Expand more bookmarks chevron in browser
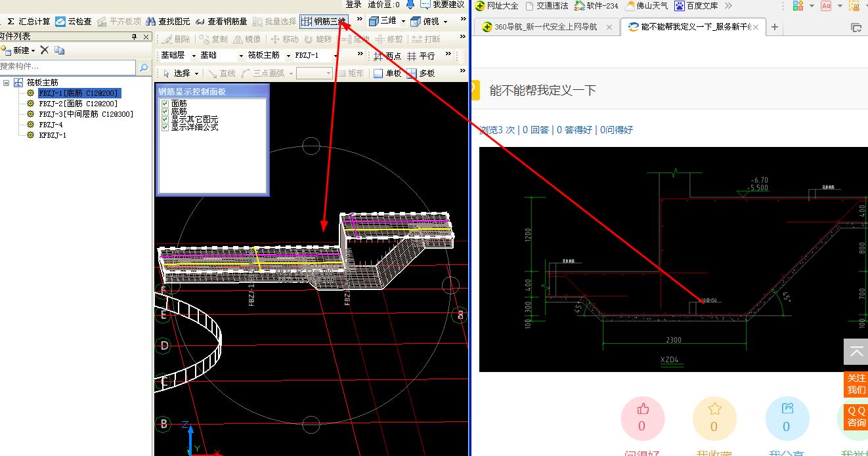868x456 pixels. 728,6
